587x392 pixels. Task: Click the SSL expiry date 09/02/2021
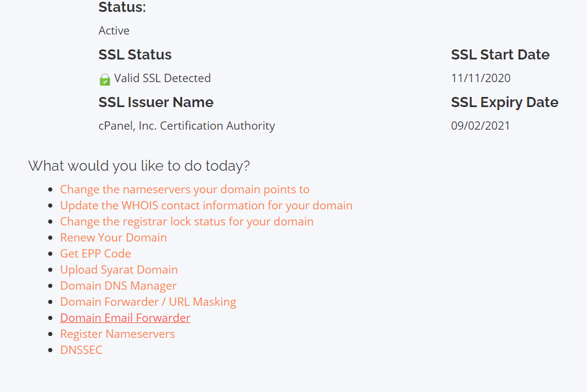(480, 126)
